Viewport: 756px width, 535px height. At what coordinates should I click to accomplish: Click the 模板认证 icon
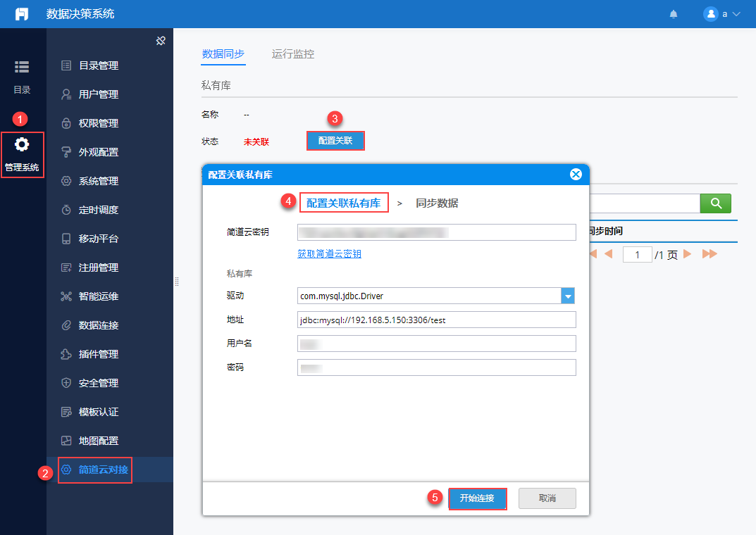click(66, 413)
